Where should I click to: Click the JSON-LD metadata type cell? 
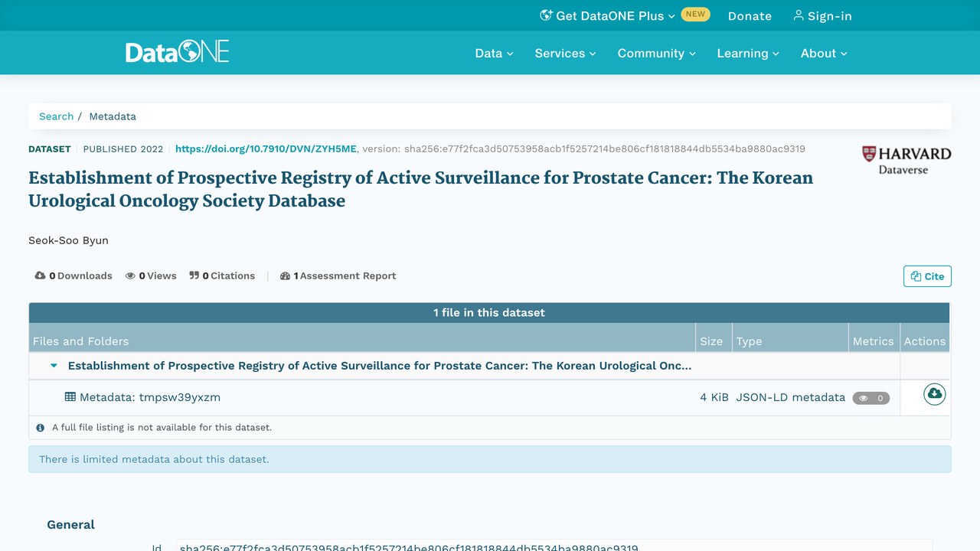click(x=791, y=397)
